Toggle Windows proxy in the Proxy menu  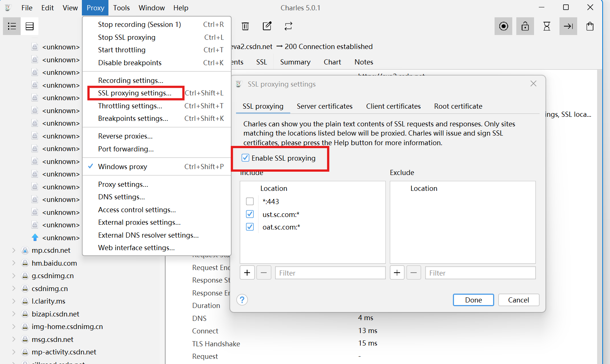pyautogui.click(x=157, y=167)
